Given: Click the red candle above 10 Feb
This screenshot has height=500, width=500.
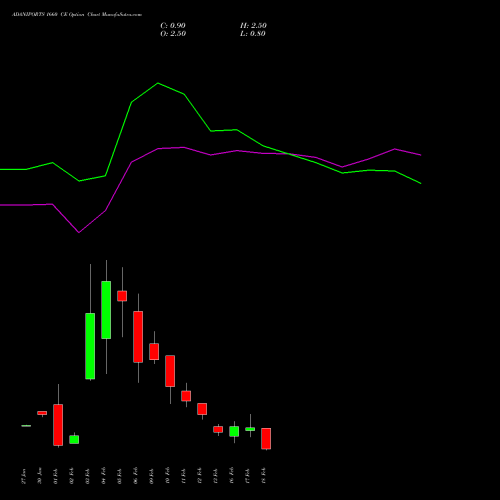Looking at the screenshot, I should 170,371.
